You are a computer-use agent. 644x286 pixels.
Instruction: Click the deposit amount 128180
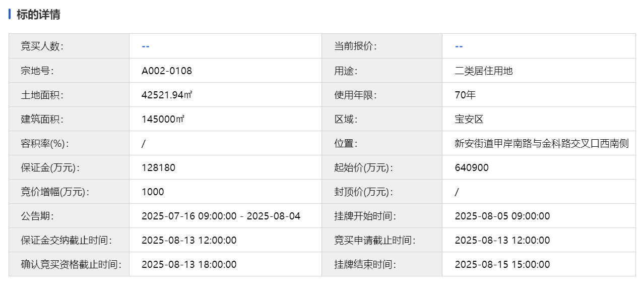tap(159, 167)
